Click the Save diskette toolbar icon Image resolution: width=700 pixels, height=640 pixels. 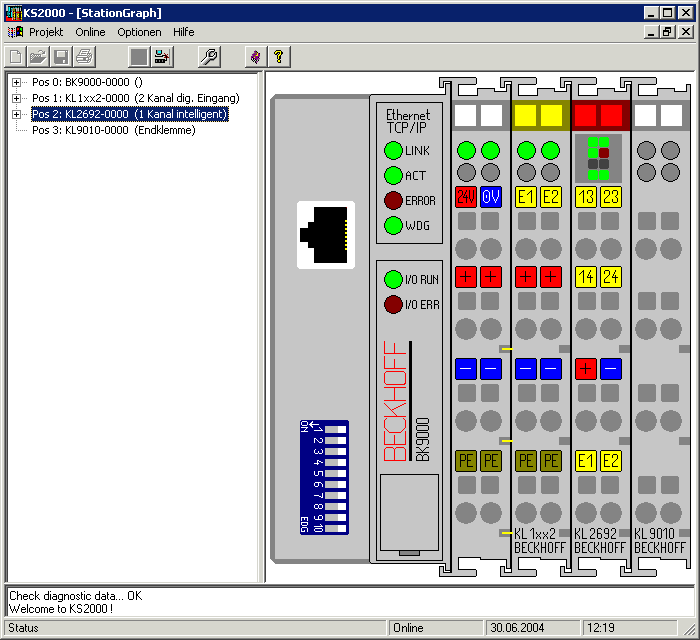(x=61, y=57)
